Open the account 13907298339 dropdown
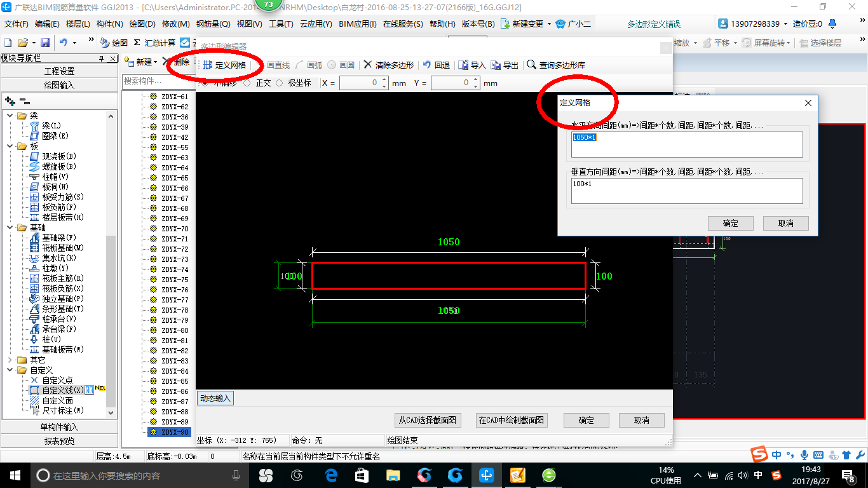This screenshot has width=868, height=488. (x=786, y=24)
